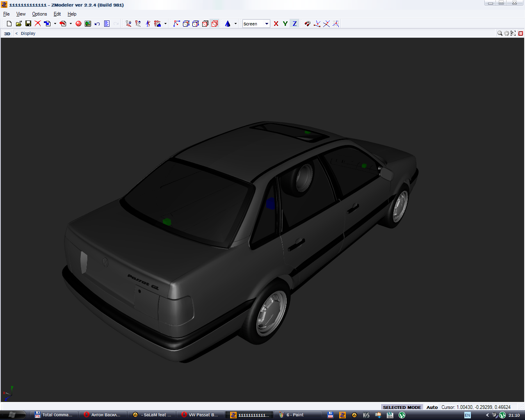Open a file with the folder icon
The height and width of the screenshot is (420, 525).
[18, 24]
